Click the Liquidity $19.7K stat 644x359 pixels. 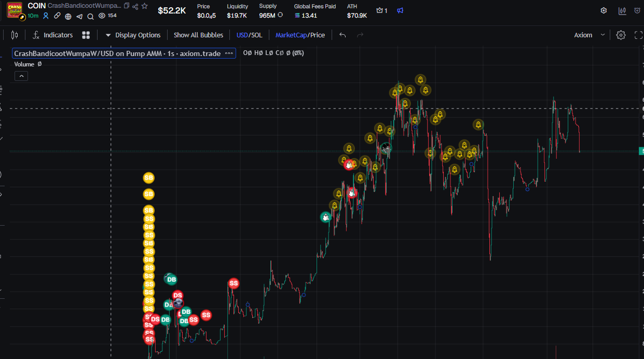click(237, 11)
